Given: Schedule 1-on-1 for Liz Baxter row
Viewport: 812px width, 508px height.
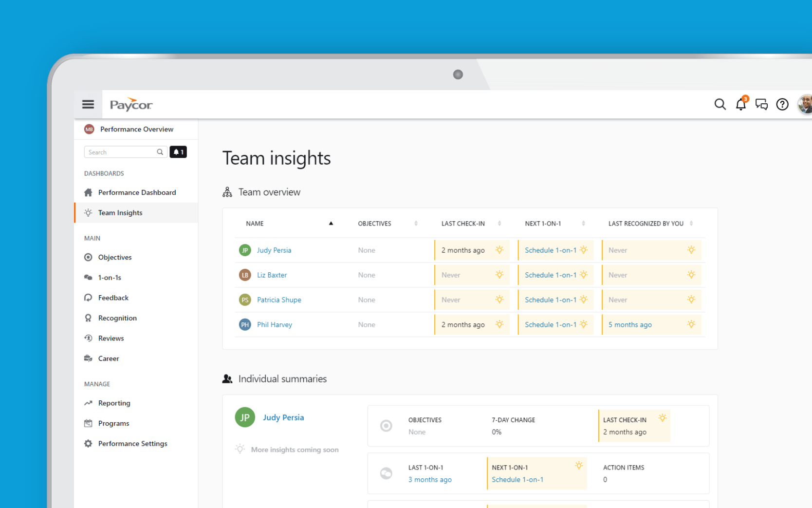Looking at the screenshot, I should point(551,275).
